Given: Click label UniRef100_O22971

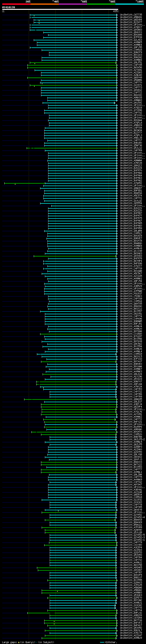Looking at the screenshot, I should pos(131,85).
